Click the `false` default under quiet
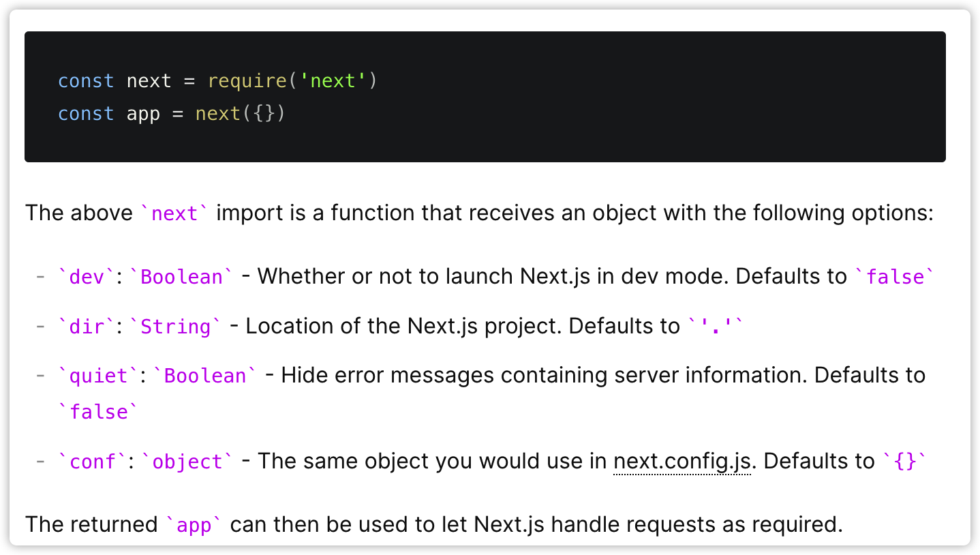This screenshot has width=980, height=555. tap(98, 412)
